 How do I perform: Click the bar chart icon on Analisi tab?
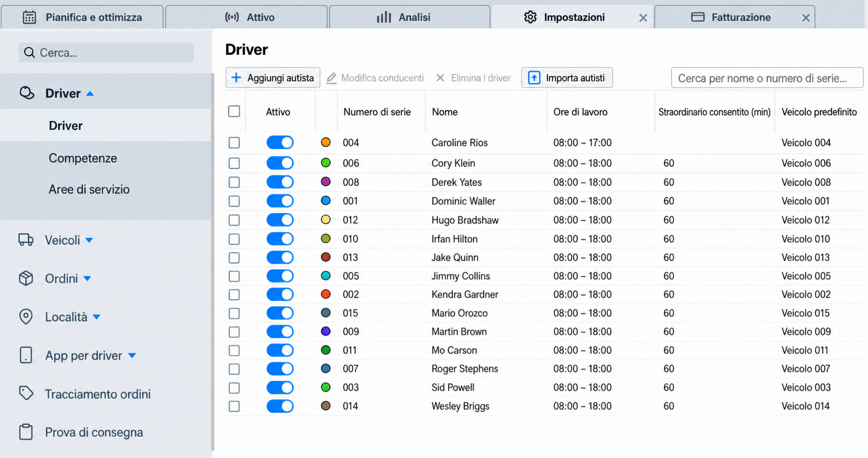[x=384, y=17]
